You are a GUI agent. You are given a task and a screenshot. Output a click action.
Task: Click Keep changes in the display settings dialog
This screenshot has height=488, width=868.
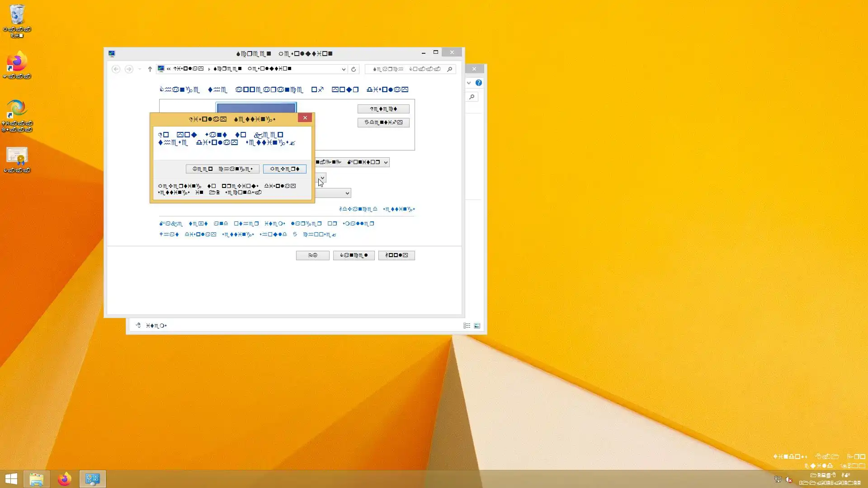[222, 169]
